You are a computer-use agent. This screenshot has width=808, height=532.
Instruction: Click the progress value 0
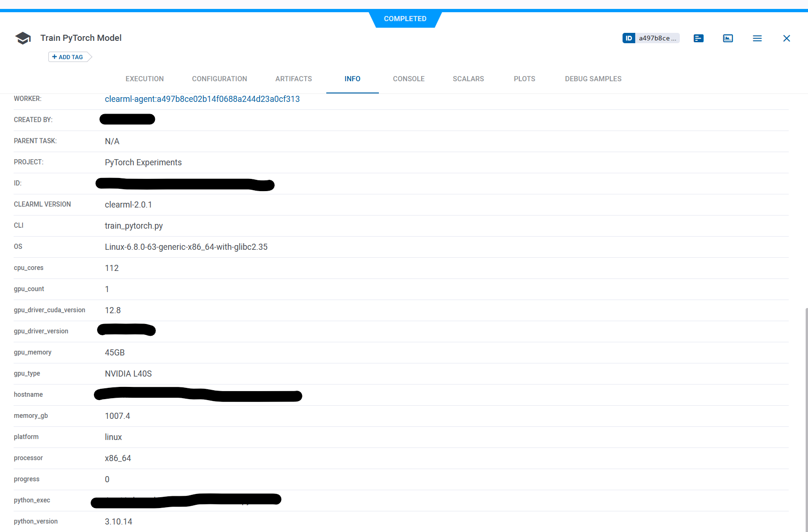[x=107, y=479]
